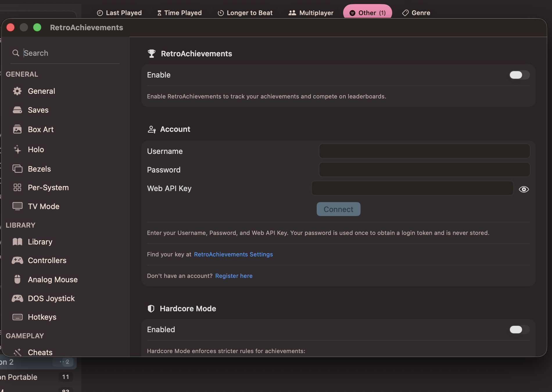
Task: Select Longer to Beat filter in background window
Action: (245, 13)
